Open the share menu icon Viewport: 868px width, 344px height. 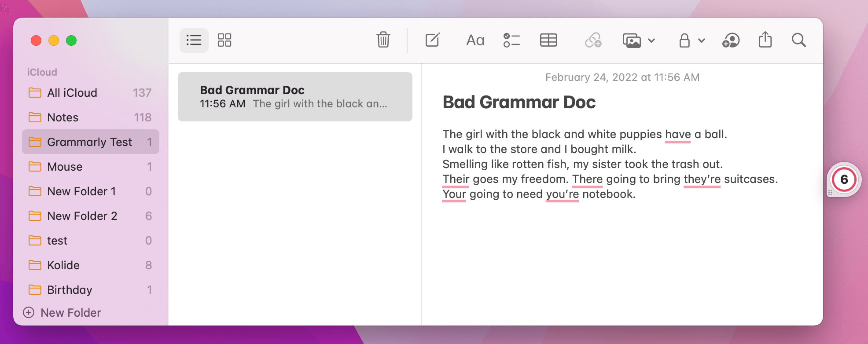[765, 40]
